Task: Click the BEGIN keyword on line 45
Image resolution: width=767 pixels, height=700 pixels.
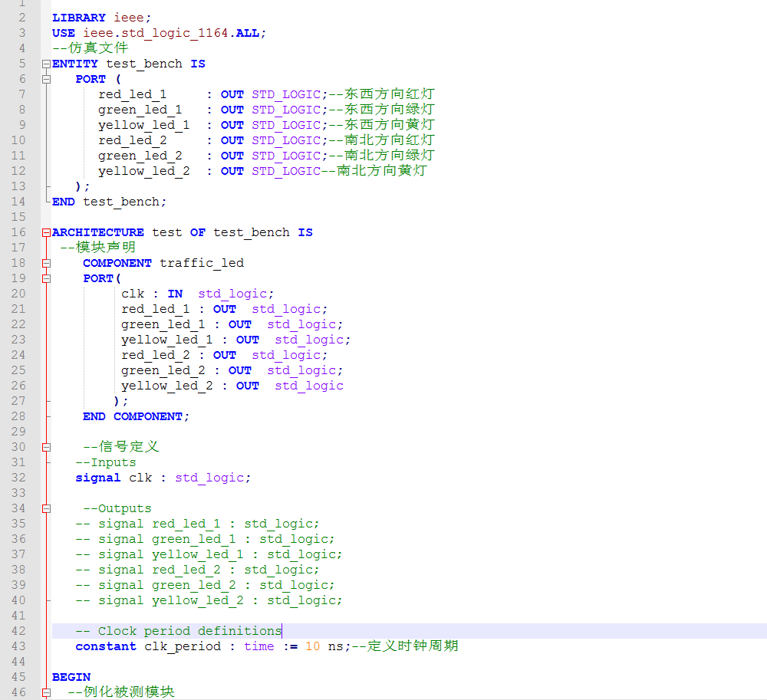Action: [x=71, y=676]
